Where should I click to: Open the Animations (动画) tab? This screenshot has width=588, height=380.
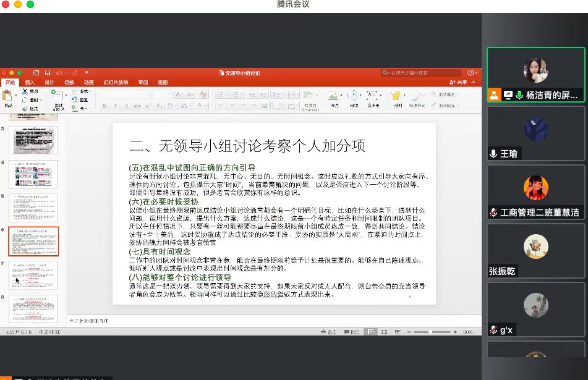point(89,82)
